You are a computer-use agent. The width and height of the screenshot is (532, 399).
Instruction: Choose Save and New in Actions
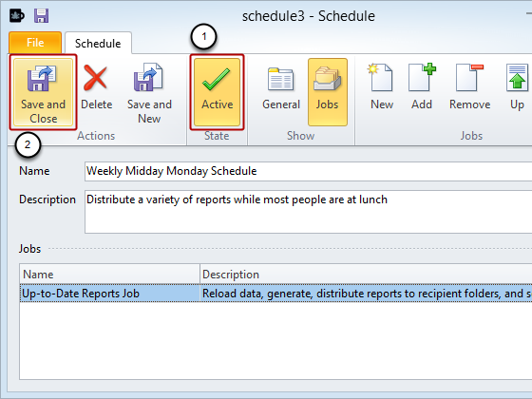coord(149,92)
